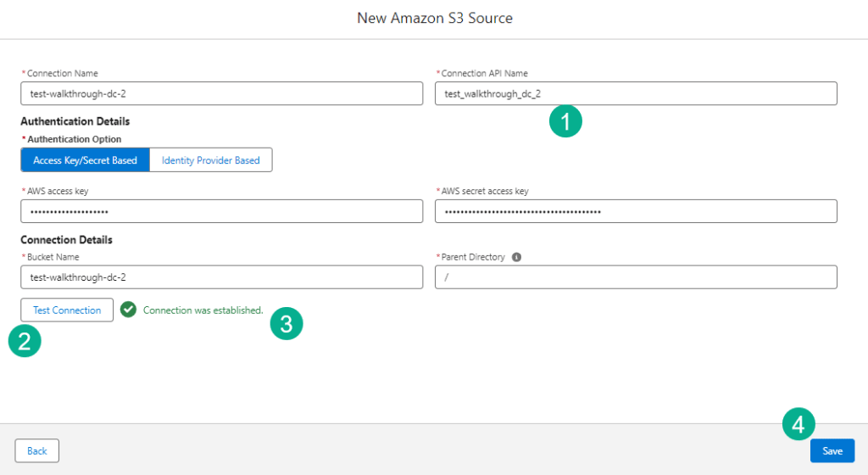
Task: Click the Authentication Details section heading
Action: coord(75,121)
